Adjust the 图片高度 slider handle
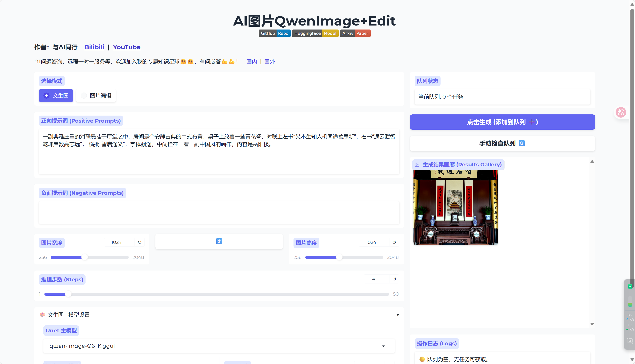This screenshot has width=635, height=364. pos(339,257)
